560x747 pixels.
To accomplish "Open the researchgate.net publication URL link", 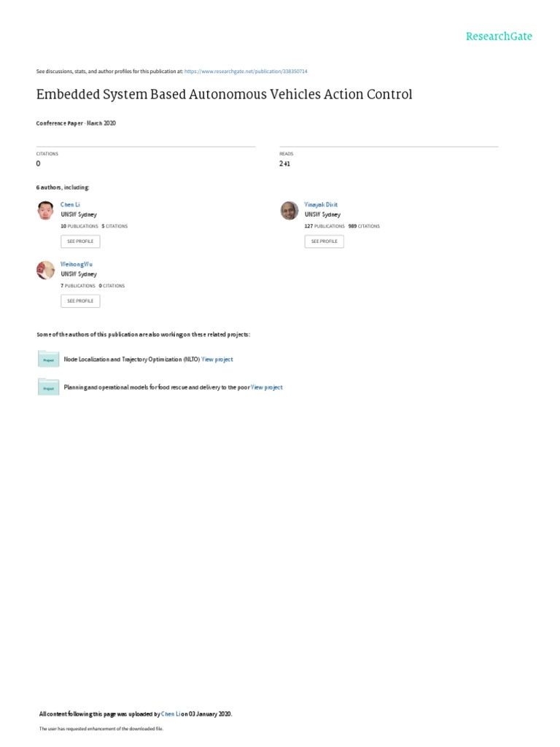I will pos(246,71).
